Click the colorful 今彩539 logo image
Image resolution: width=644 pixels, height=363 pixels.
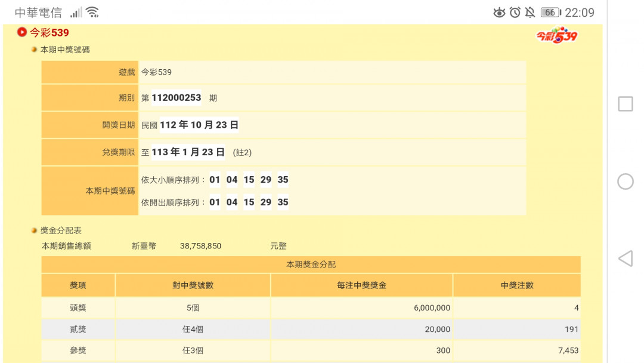click(x=557, y=35)
